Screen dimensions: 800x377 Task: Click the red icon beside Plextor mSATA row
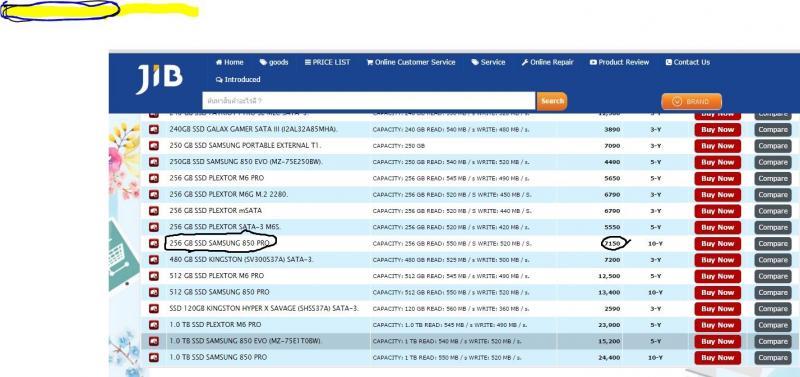coord(154,211)
